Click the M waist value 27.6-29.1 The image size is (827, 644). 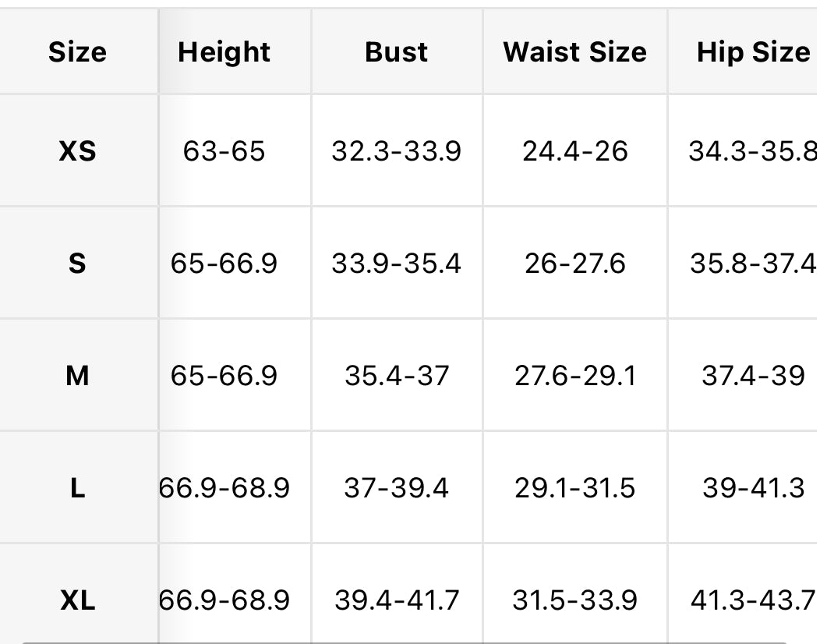point(575,376)
